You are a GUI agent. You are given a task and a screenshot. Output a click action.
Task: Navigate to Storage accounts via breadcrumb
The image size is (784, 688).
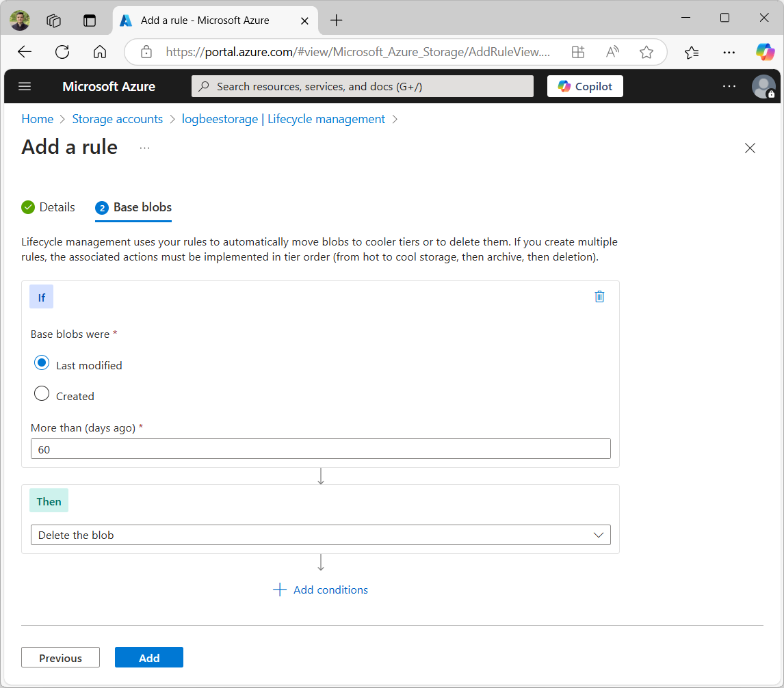coord(117,118)
